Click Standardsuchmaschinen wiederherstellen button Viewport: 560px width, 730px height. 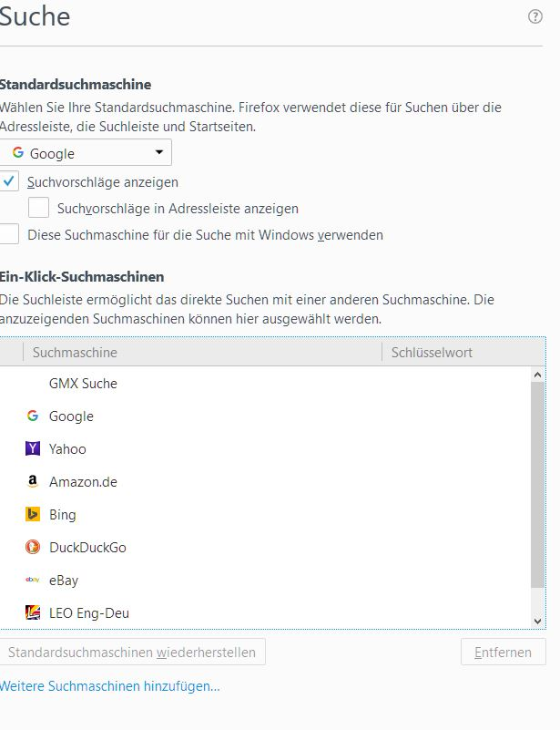(x=132, y=652)
